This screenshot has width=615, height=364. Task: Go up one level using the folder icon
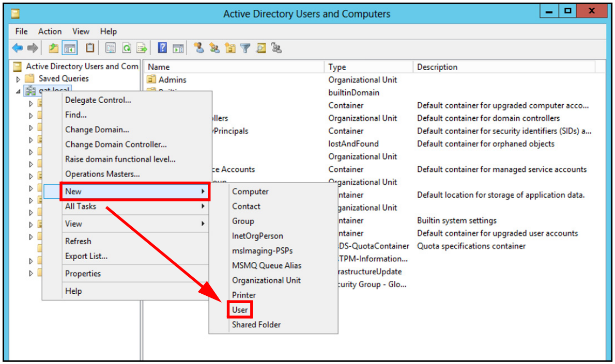53,48
